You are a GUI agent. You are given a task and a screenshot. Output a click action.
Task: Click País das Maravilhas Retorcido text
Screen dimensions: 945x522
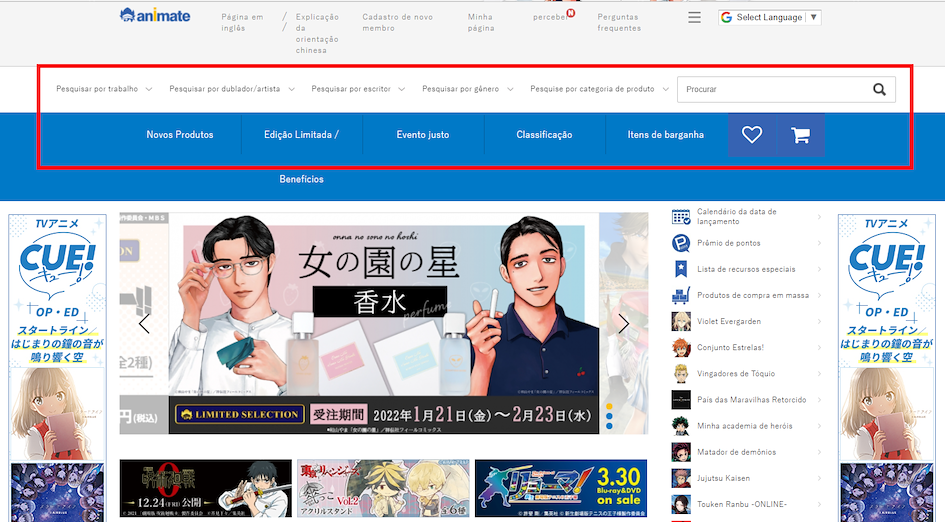[752, 400]
